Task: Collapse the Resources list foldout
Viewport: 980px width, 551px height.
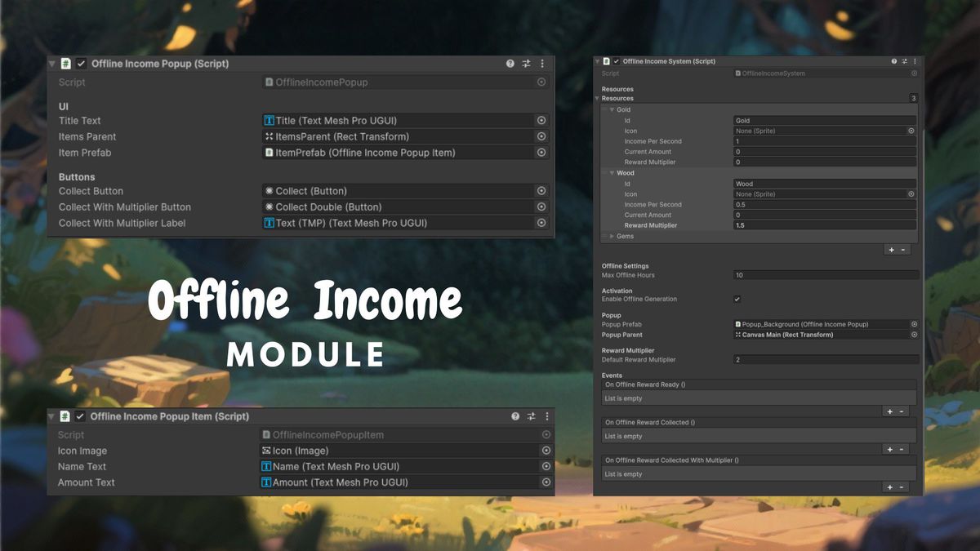Action: [597, 98]
